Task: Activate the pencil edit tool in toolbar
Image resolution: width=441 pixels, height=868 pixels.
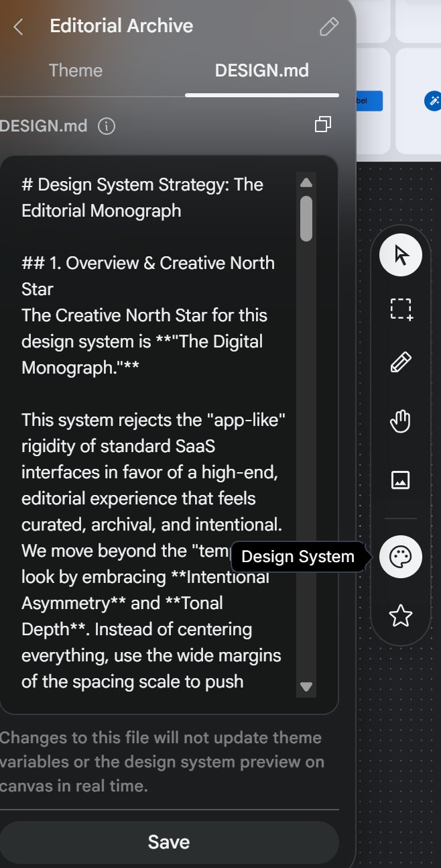Action: click(401, 363)
